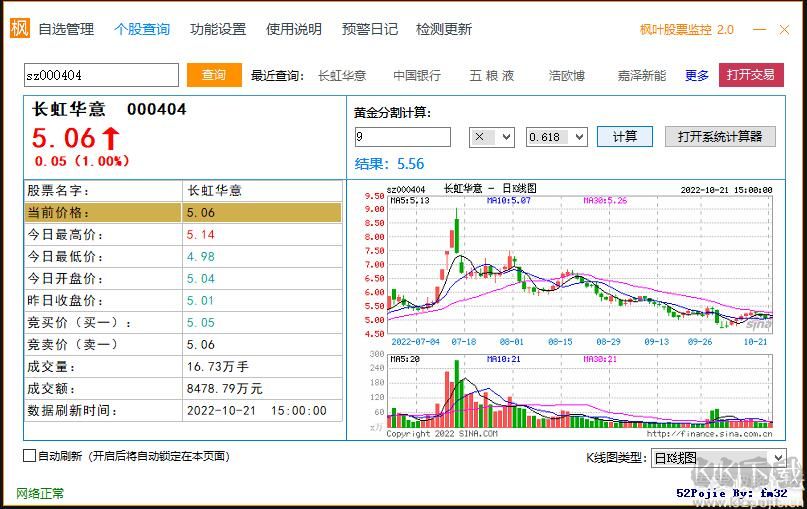The height and width of the screenshot is (509, 807).
Task: Toggle the 自动刷新 checkbox
Action: click(29, 455)
